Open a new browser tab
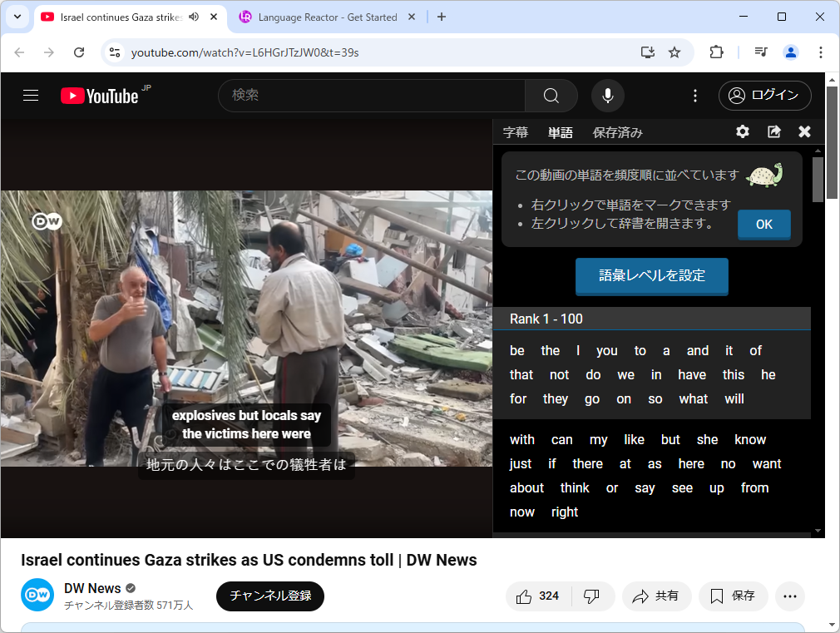 442,17
